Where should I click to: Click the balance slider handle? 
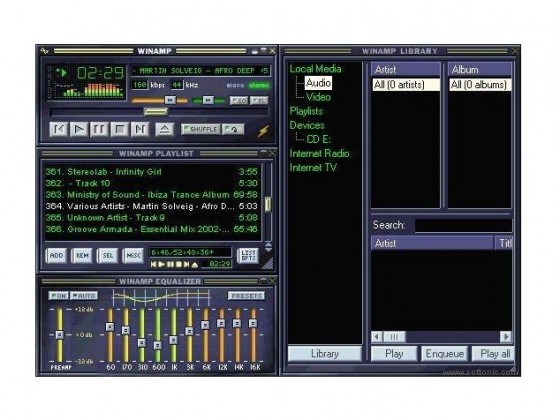point(208,100)
